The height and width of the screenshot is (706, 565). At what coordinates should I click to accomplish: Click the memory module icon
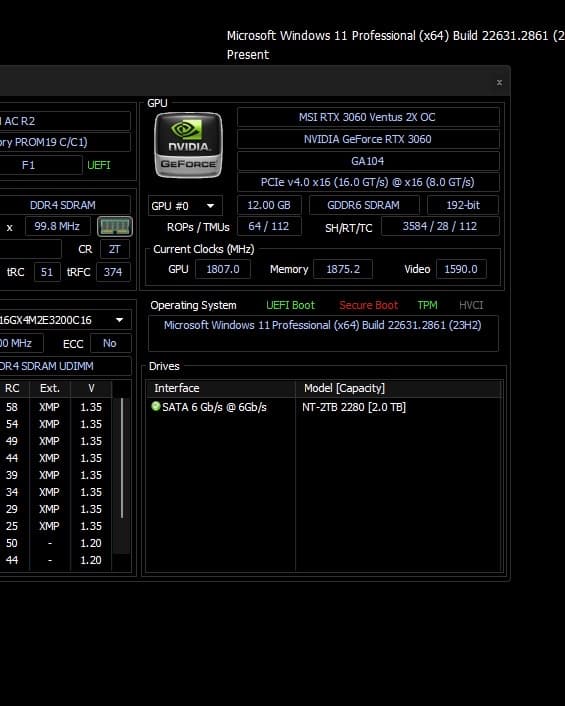[x=115, y=226]
